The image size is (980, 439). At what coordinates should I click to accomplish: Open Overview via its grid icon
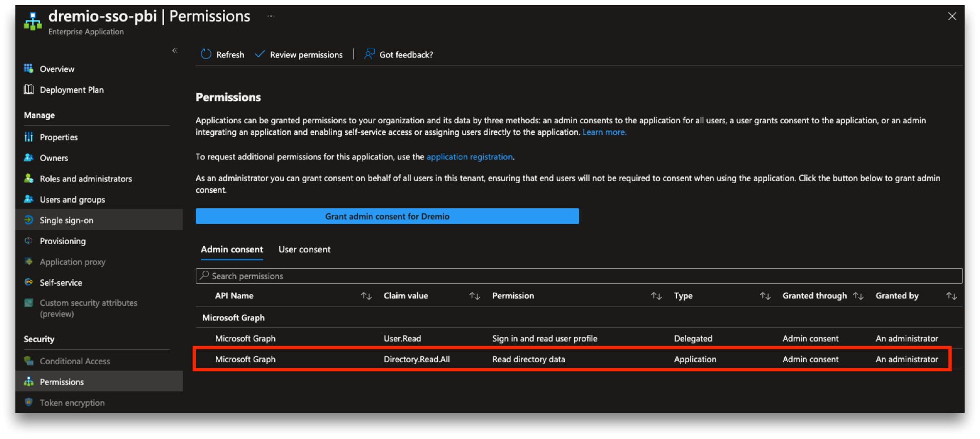click(x=29, y=69)
